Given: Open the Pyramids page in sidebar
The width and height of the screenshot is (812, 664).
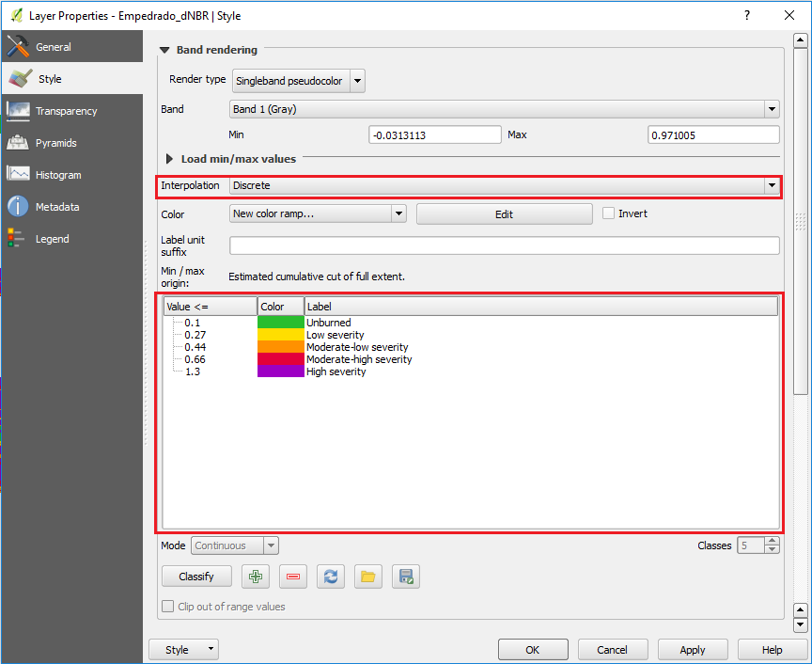Looking at the screenshot, I should [x=56, y=143].
